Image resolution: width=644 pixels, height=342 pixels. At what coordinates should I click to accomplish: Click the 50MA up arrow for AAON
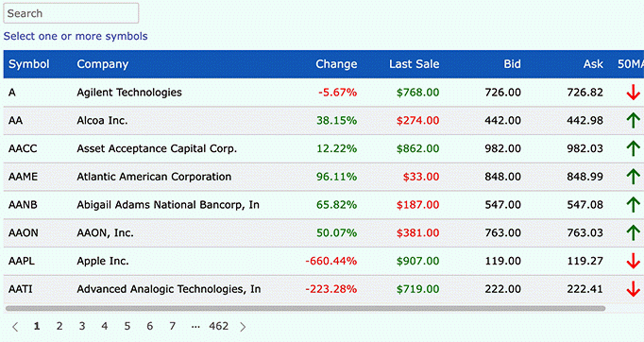[x=633, y=232]
